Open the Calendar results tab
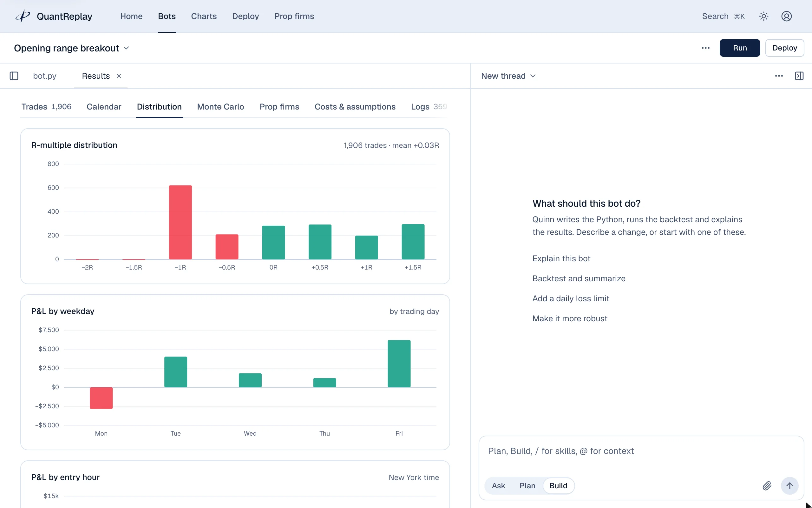Image resolution: width=812 pixels, height=508 pixels. point(104,106)
